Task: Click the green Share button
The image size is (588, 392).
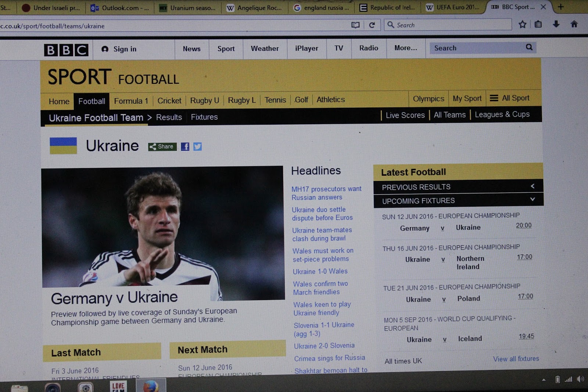Action: (162, 147)
